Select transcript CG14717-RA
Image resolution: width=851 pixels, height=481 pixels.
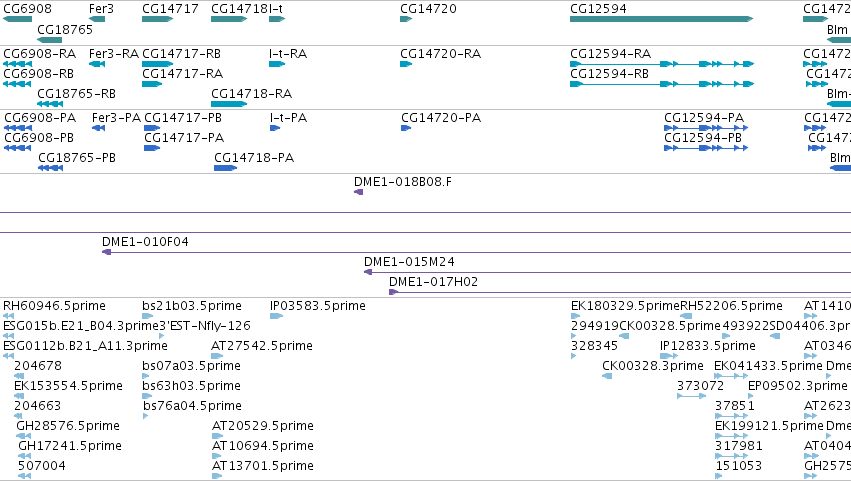(182, 74)
